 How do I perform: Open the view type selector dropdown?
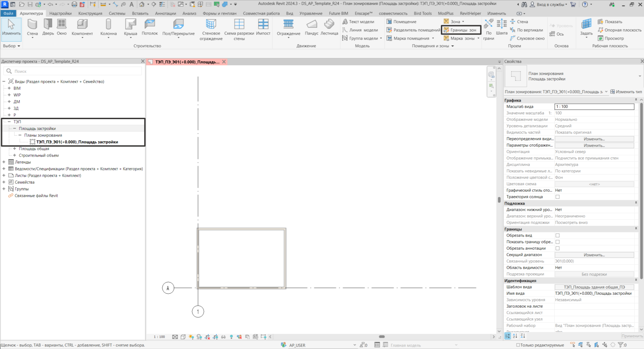point(640,76)
